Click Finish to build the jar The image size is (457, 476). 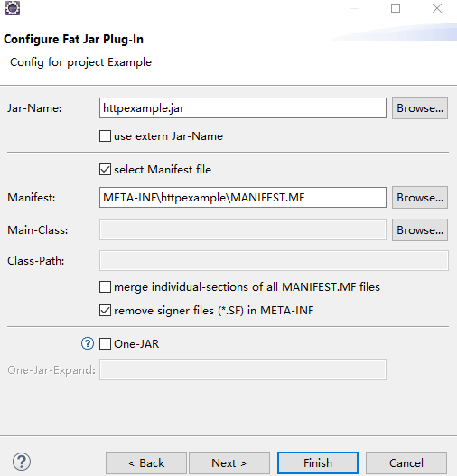(x=318, y=463)
